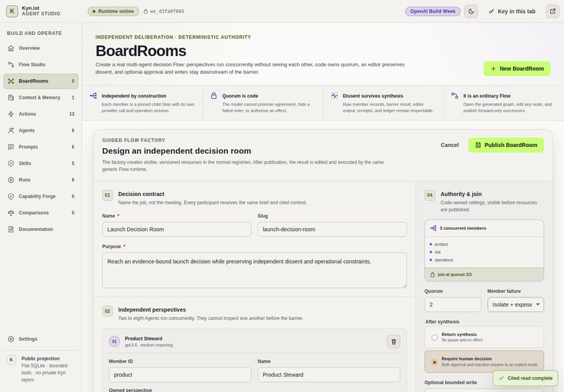
Task: Click the BoardRooms sidebar icon
Action: point(11,81)
